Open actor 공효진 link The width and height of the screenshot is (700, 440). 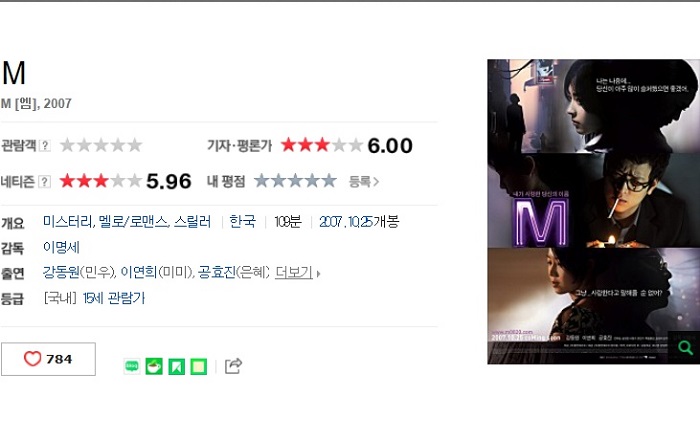(217, 272)
